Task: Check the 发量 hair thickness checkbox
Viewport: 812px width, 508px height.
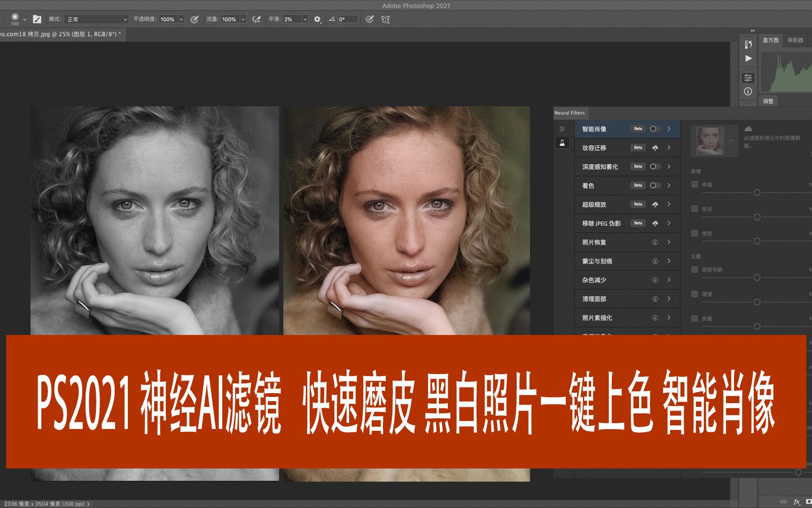Action: pyautogui.click(x=695, y=318)
